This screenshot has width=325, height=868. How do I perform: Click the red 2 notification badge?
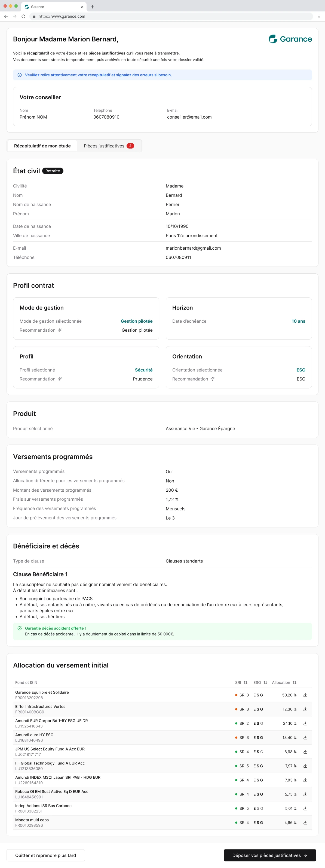coord(130,146)
